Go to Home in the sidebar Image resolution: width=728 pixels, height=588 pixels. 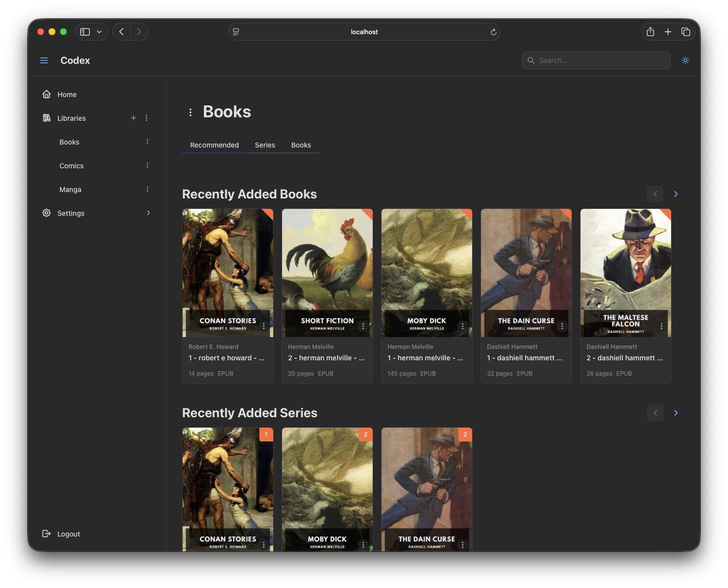click(x=67, y=95)
